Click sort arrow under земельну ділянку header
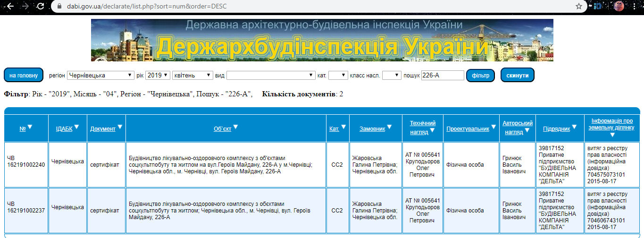 click(x=612, y=136)
